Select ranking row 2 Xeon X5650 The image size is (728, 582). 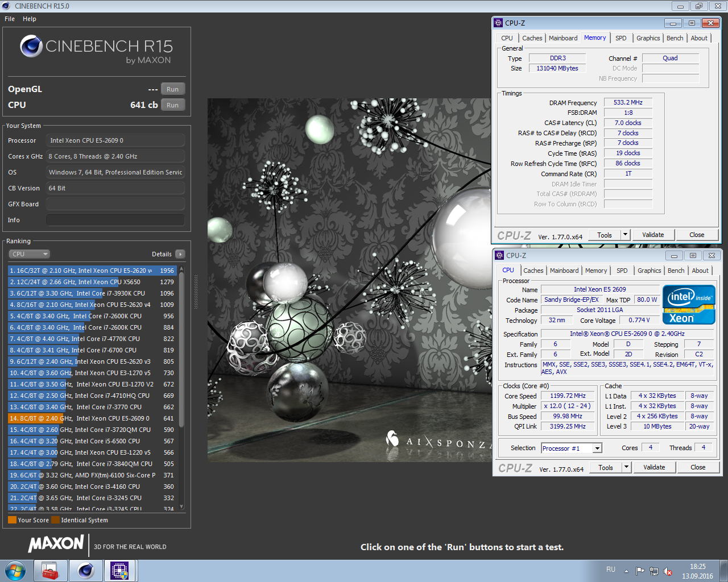point(92,282)
